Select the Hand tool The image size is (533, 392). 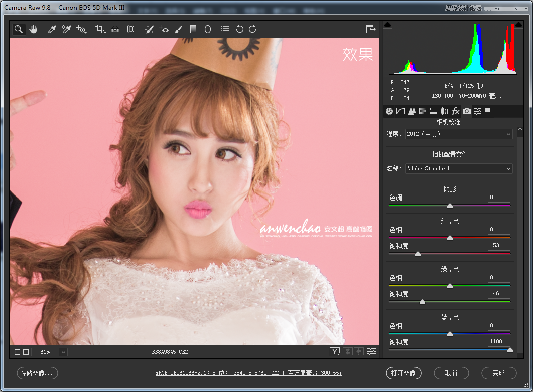(x=33, y=29)
